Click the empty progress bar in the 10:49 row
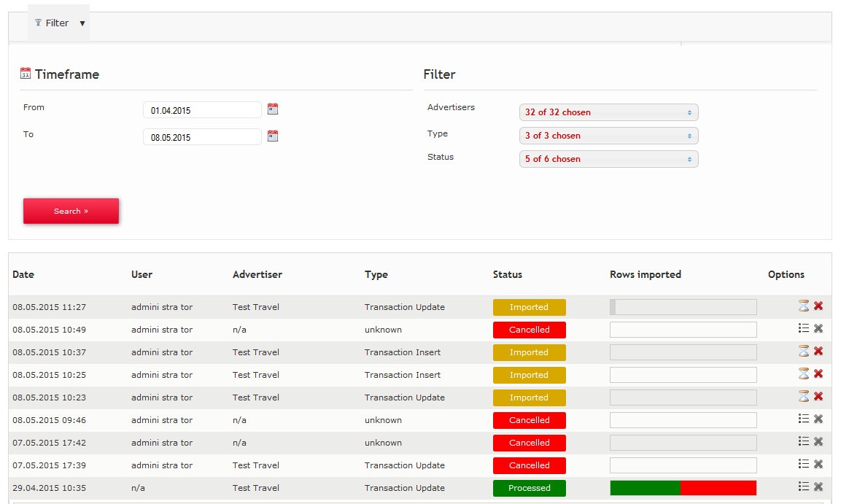The width and height of the screenshot is (841, 504). point(683,330)
